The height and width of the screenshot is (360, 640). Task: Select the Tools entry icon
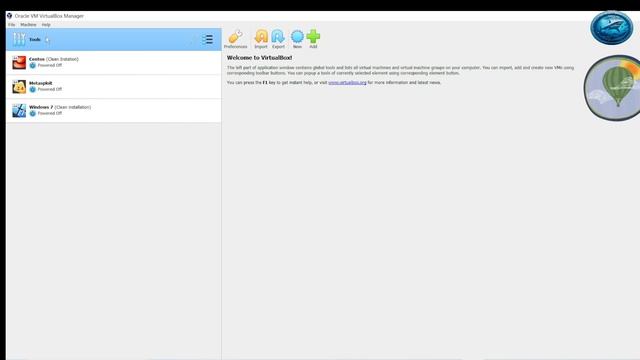pyautogui.click(x=19, y=39)
